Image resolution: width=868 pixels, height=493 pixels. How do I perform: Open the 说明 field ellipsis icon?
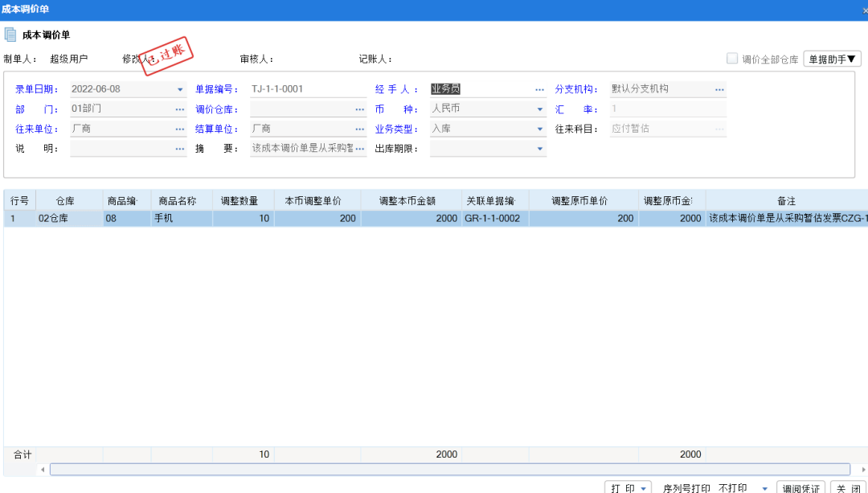(x=180, y=148)
